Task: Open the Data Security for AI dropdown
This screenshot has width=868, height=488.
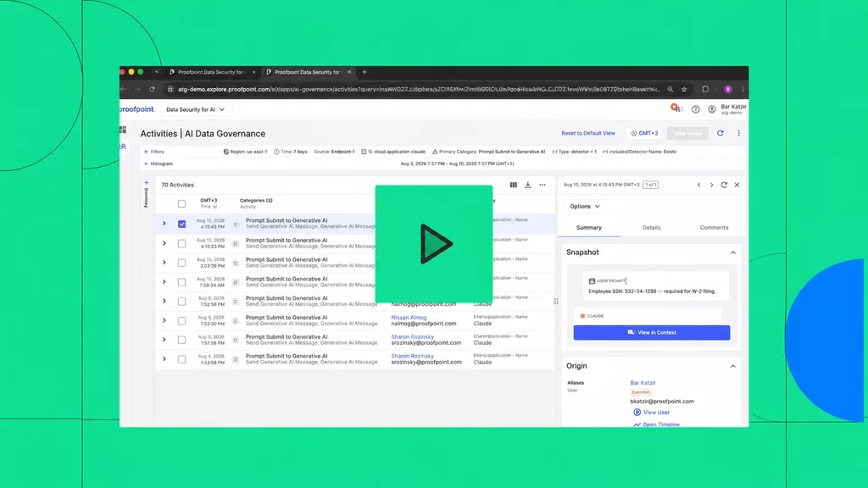Action: coord(196,109)
